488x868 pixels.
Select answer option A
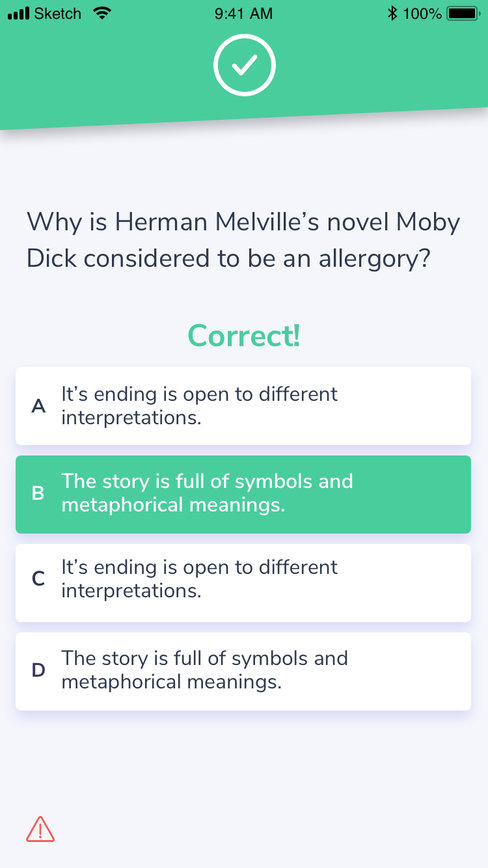tap(243, 406)
